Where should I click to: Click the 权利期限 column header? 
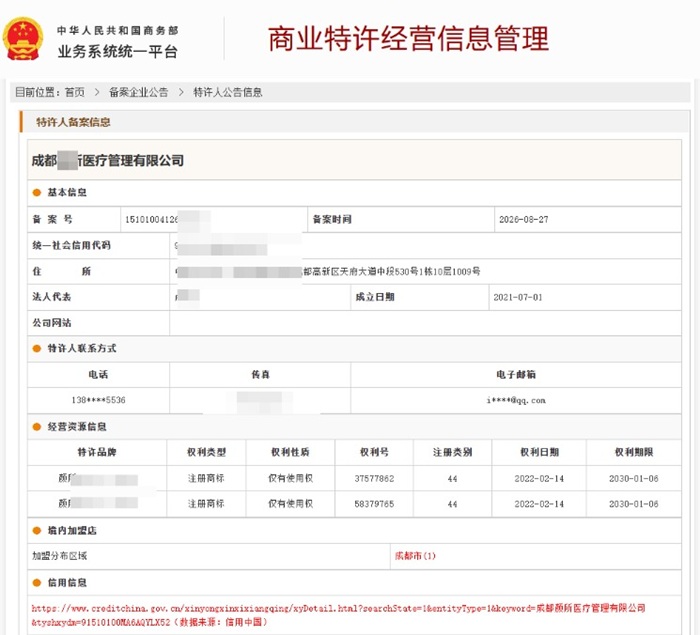click(634, 452)
